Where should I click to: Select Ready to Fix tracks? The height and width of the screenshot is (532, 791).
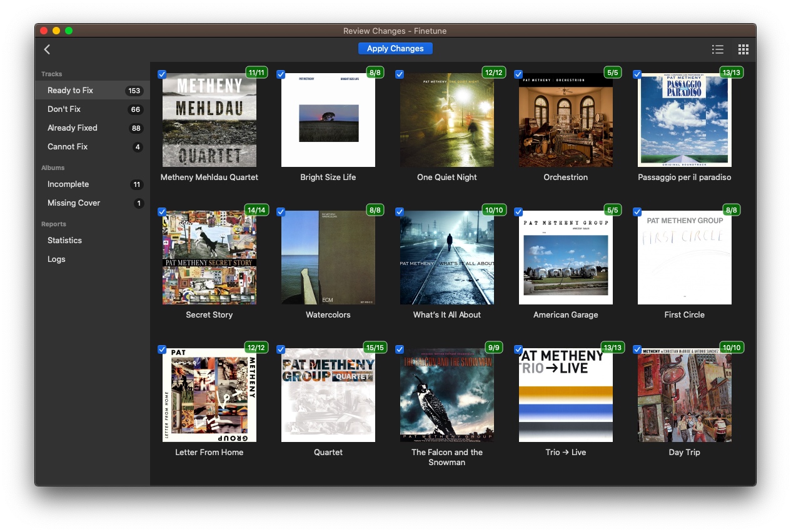(x=93, y=90)
